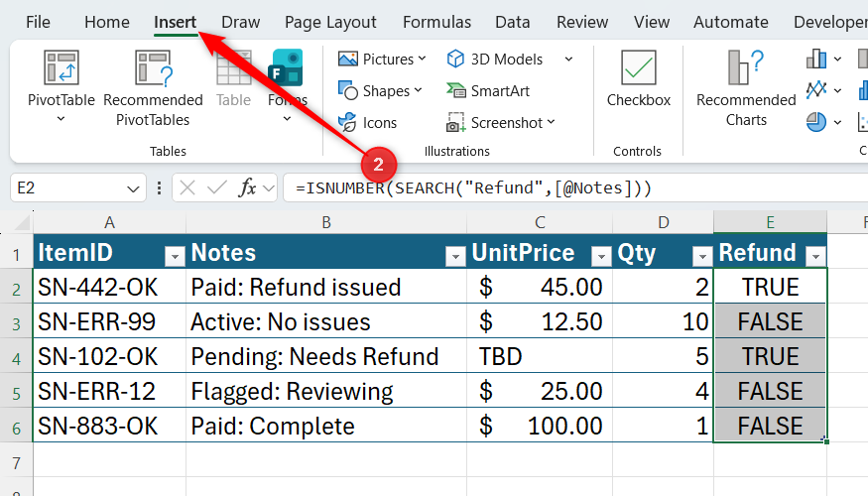Screen dimensions: 868x496
Task: Expand the fx function dropdown arrow
Action: (x=269, y=188)
